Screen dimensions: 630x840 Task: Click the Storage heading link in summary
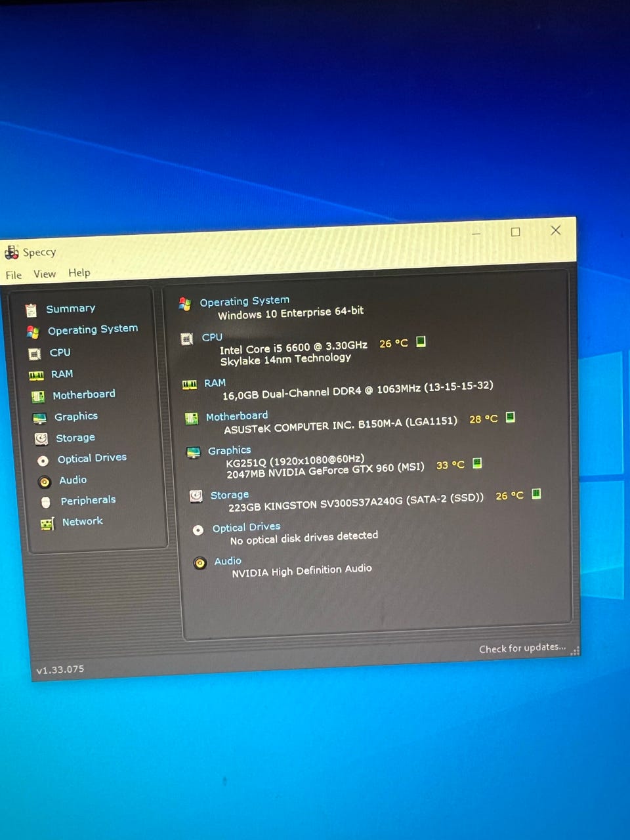pos(230,495)
